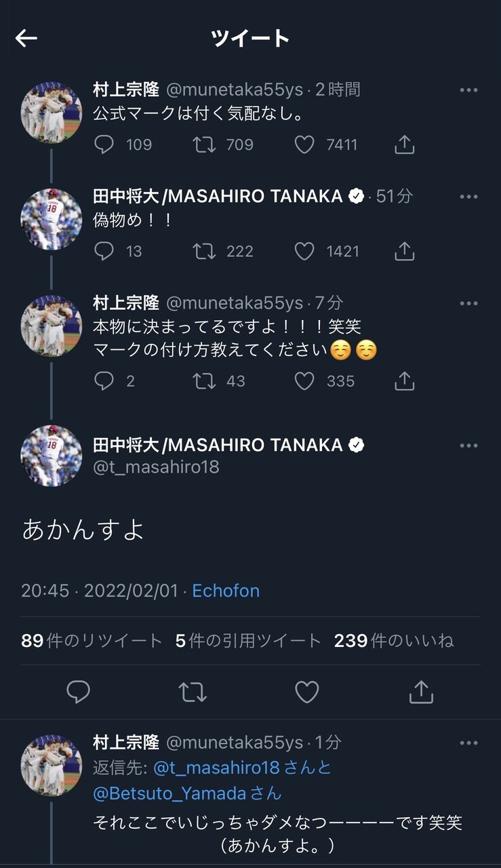The width and height of the screenshot is (501, 868).
Task: Open 田中将大 profile picture on main tweet
Action: click(52, 456)
